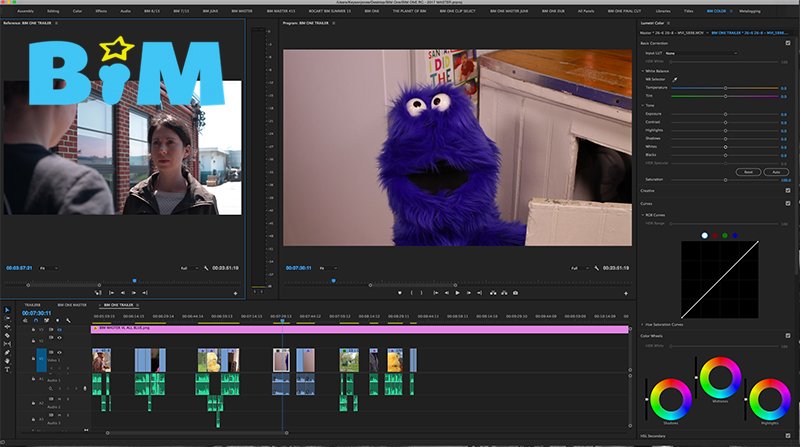Step forward one frame in Program monitor
800x447 pixels.
pos(468,293)
